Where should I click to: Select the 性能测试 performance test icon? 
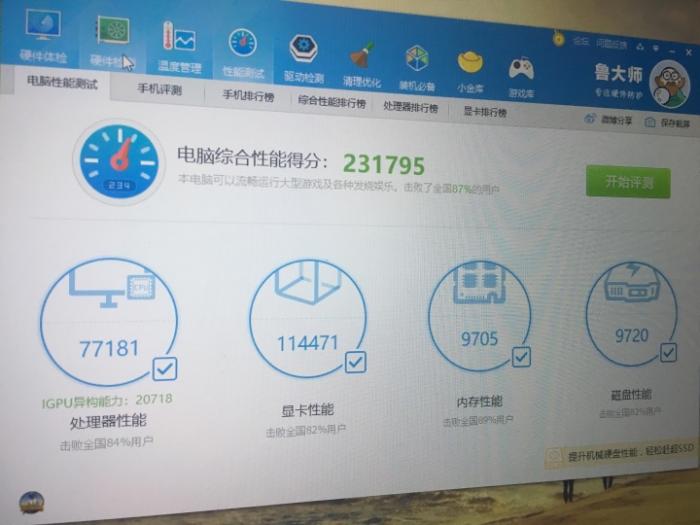coord(243,47)
